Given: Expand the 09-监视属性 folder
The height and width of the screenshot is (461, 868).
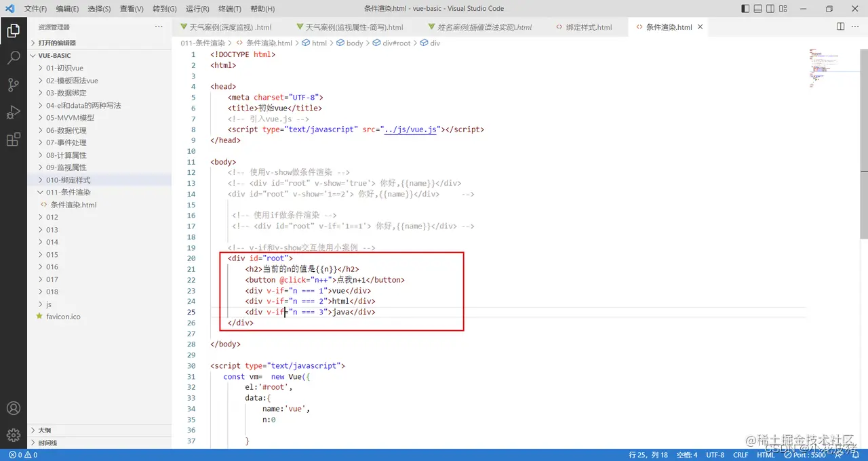Looking at the screenshot, I should coord(100,167).
